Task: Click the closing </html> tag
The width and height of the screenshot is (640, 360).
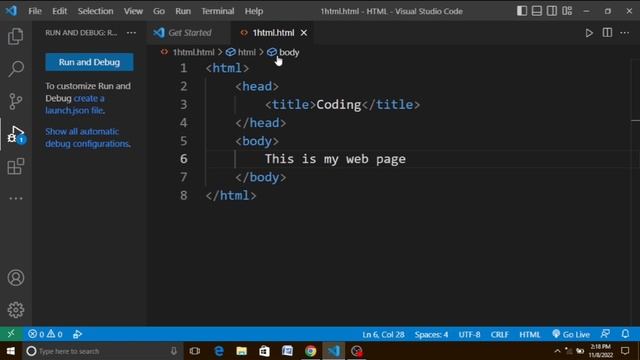Action: [x=231, y=196]
